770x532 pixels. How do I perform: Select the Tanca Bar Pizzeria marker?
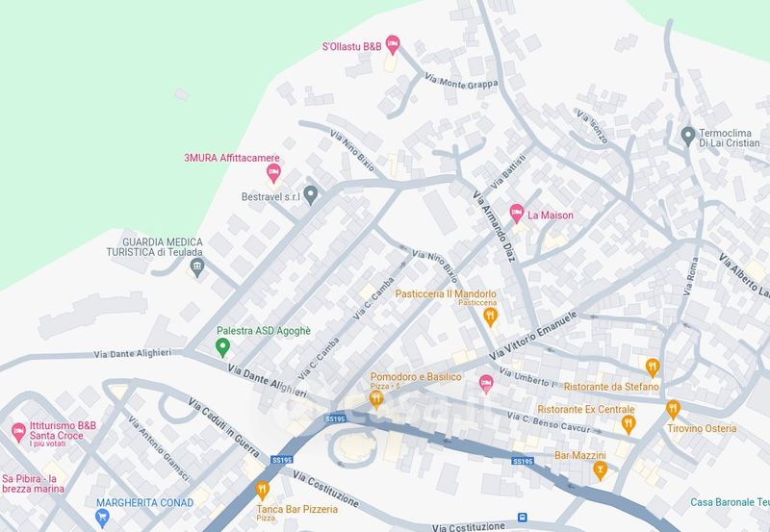(x=262, y=491)
